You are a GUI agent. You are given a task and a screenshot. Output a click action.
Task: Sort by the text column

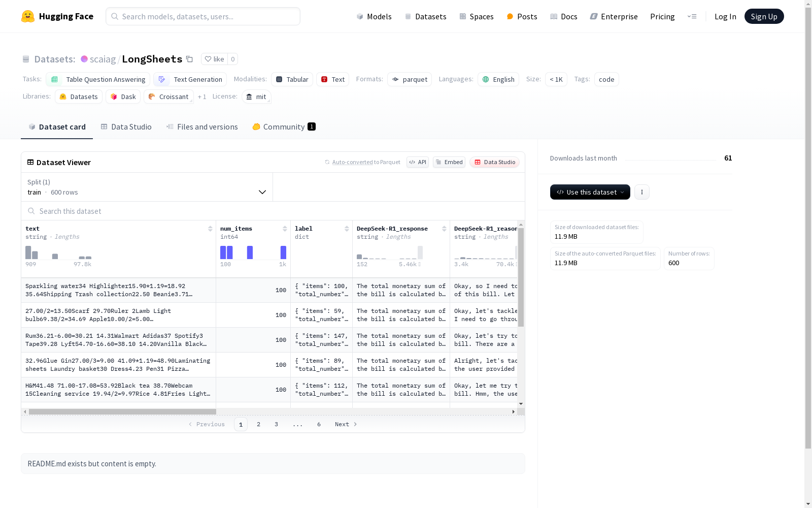point(210,229)
